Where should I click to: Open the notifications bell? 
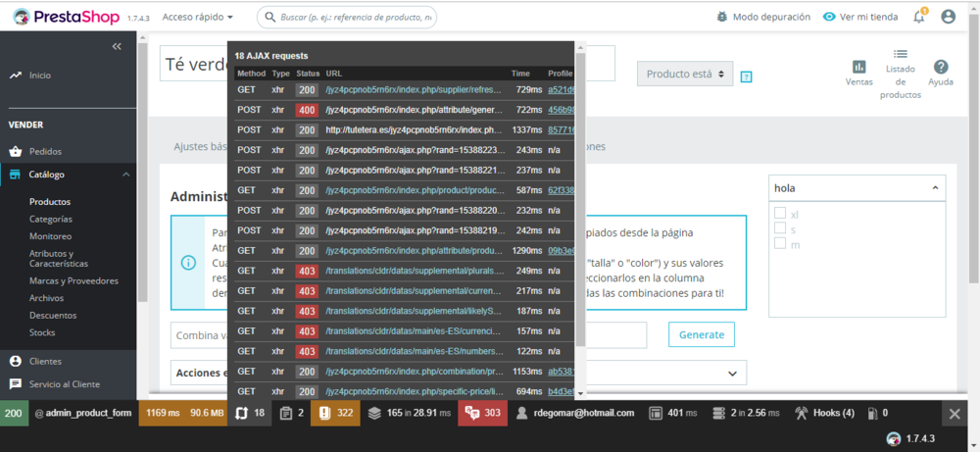pos(919,17)
